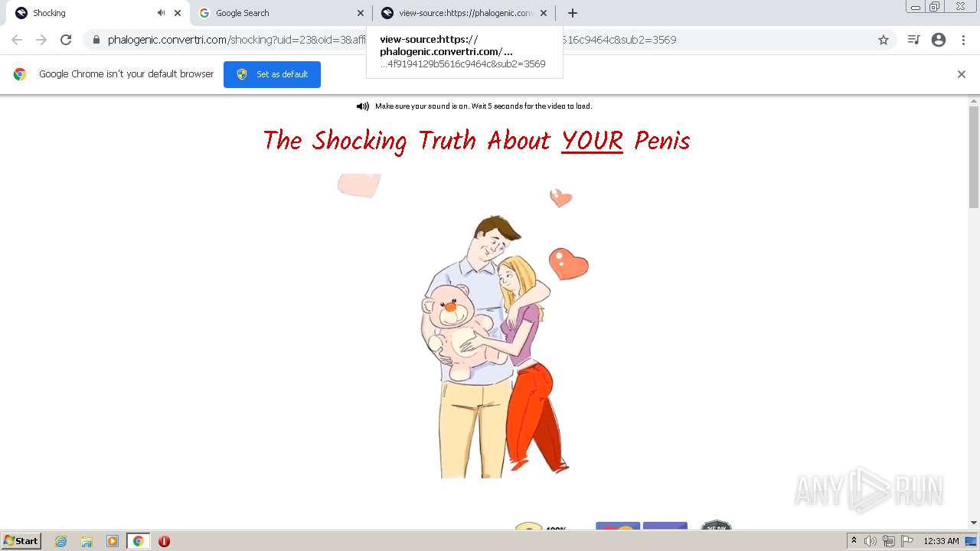The image size is (980, 551).
Task: Click the red heart beside the couple
Action: pyautogui.click(x=568, y=264)
